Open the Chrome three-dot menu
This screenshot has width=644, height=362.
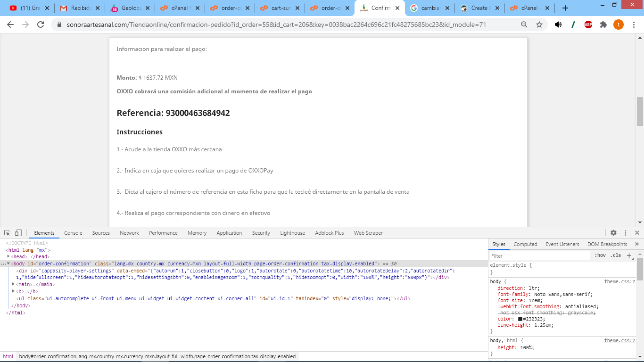634,25
